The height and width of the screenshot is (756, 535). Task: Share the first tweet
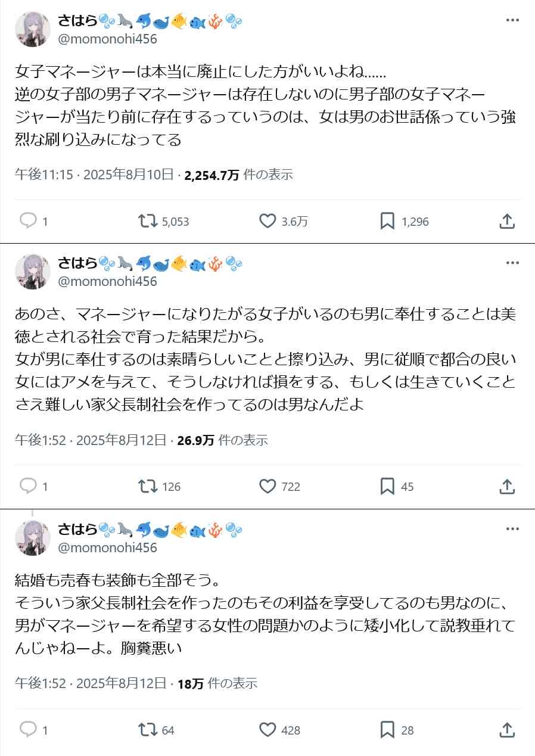[x=506, y=221]
